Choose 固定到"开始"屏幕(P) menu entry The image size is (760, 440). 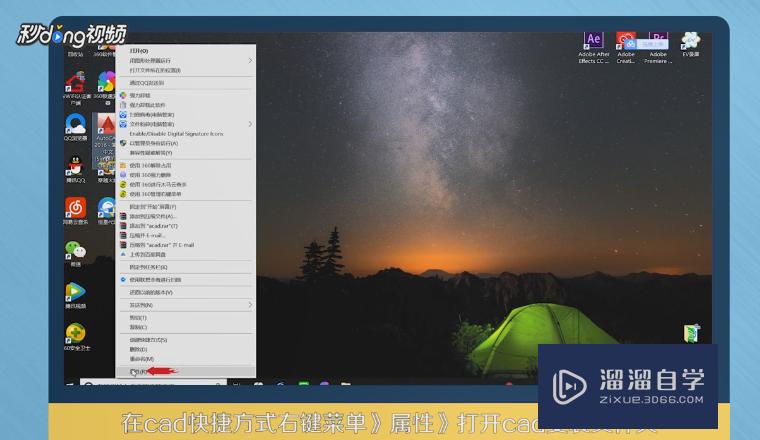(186, 207)
